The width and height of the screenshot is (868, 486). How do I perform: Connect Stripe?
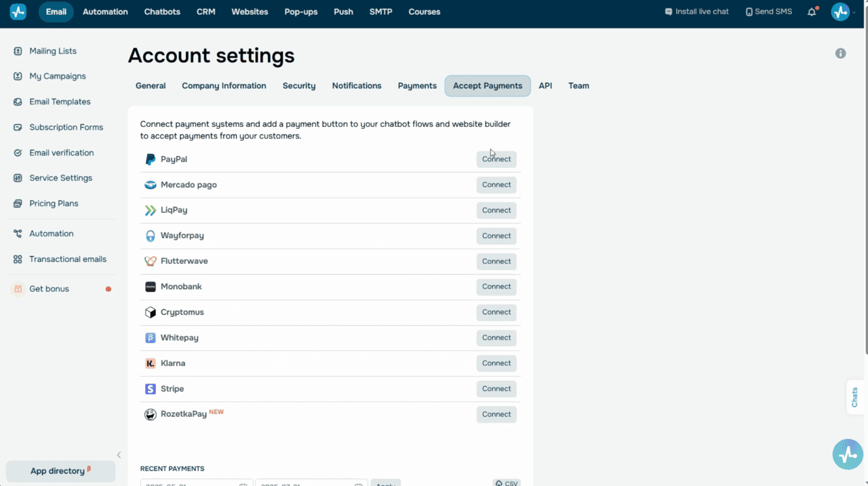click(x=496, y=389)
